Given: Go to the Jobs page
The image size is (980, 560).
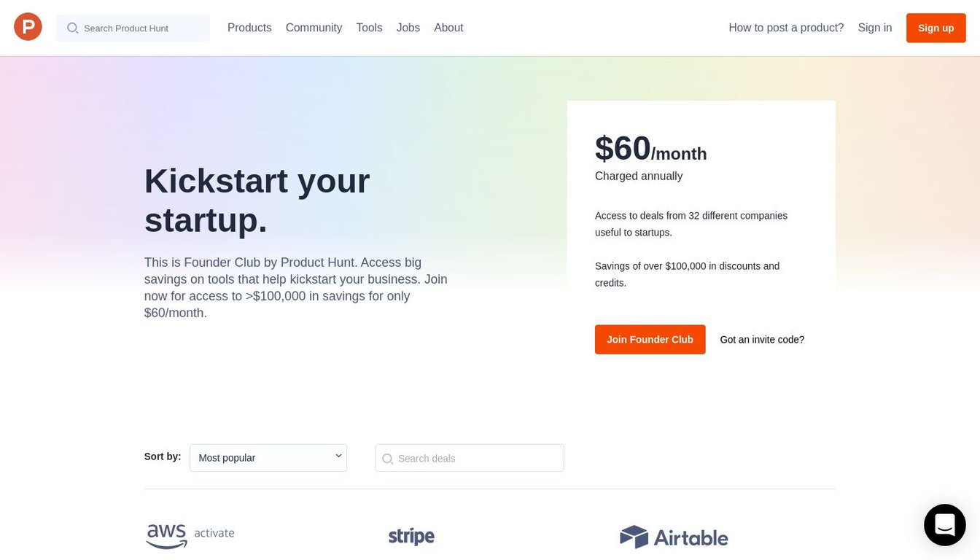Looking at the screenshot, I should tap(408, 28).
